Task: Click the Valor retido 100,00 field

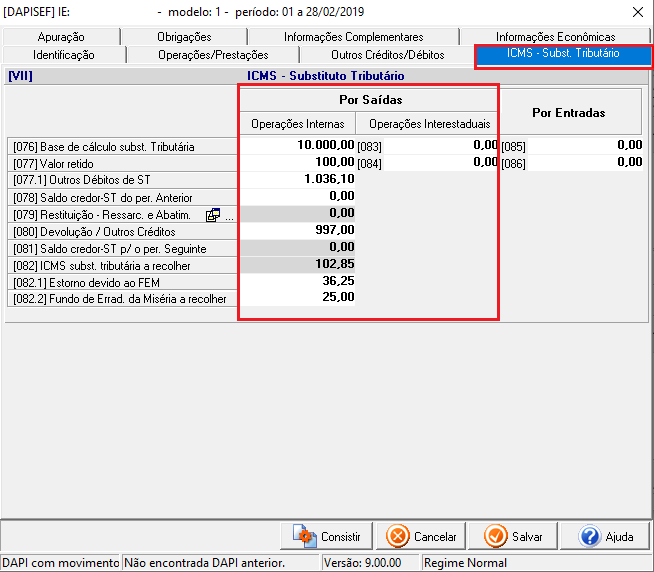Action: (x=298, y=162)
